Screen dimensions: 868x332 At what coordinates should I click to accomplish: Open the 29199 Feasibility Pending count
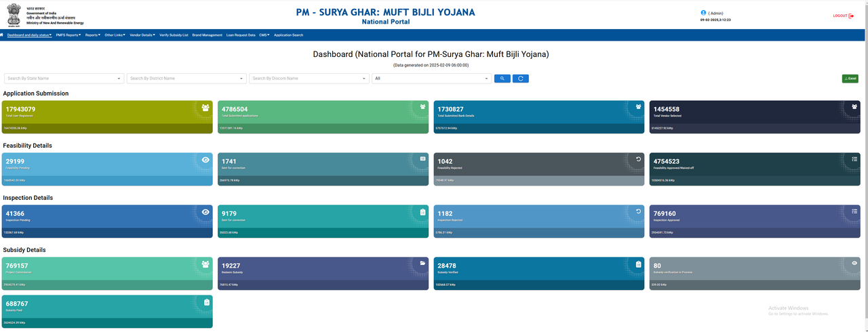pos(15,161)
